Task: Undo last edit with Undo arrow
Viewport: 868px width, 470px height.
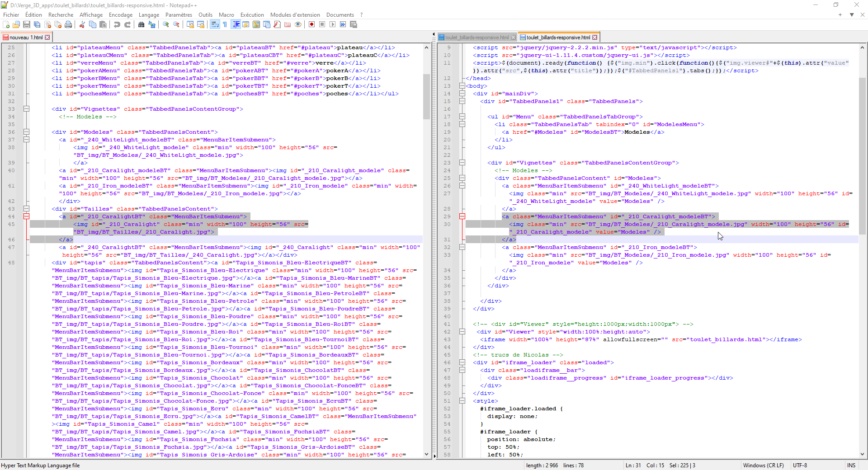Action: pyautogui.click(x=117, y=24)
